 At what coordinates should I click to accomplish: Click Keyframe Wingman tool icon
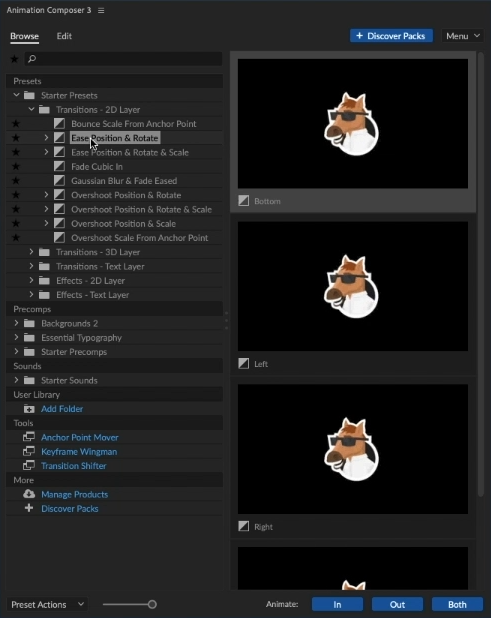point(29,451)
